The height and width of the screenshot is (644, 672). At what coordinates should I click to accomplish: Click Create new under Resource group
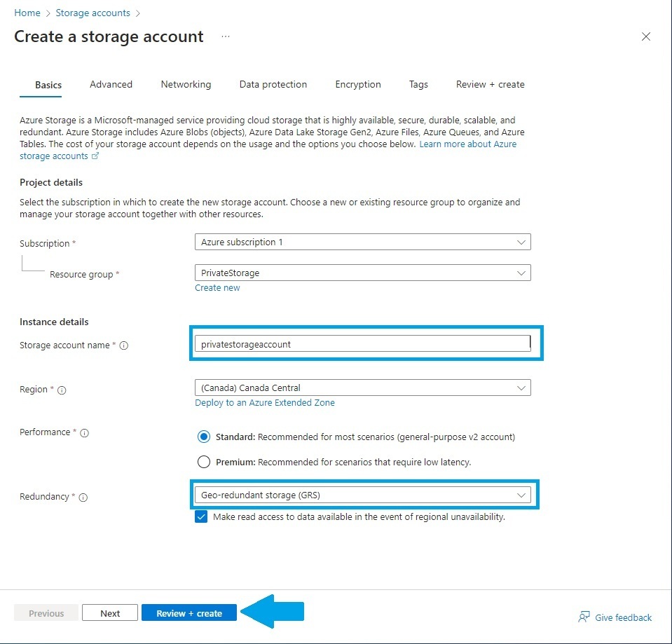click(x=217, y=287)
